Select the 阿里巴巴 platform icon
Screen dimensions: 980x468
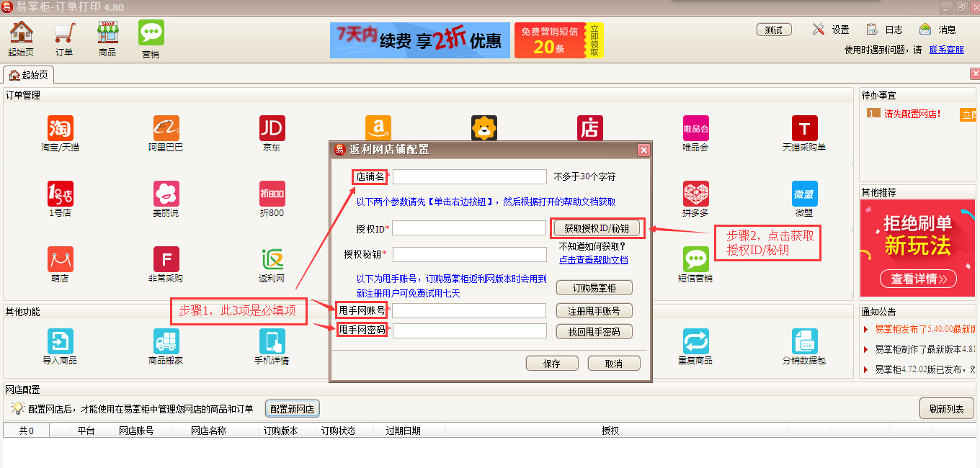coord(166,128)
